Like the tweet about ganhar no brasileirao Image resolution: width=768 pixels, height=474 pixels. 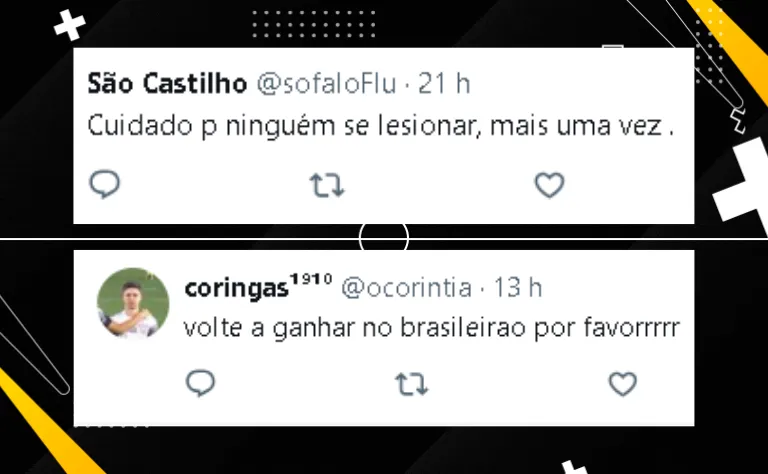(623, 383)
